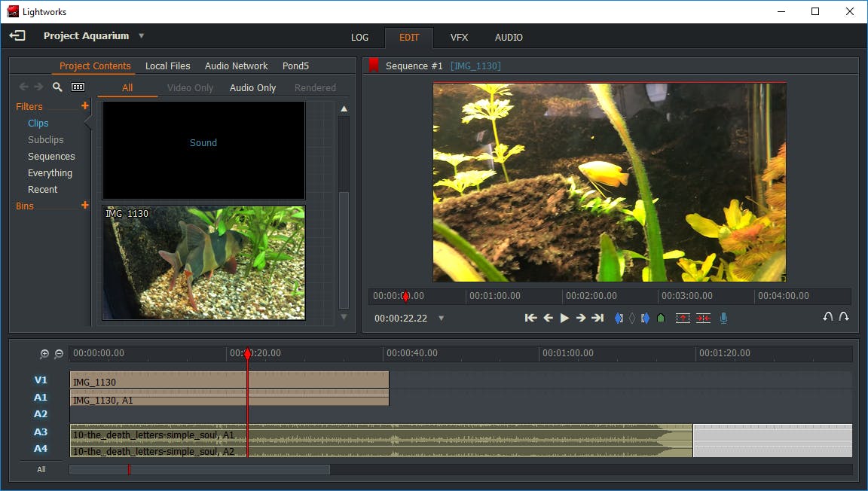
Task: Switch to the VFX tab
Action: [460, 38]
